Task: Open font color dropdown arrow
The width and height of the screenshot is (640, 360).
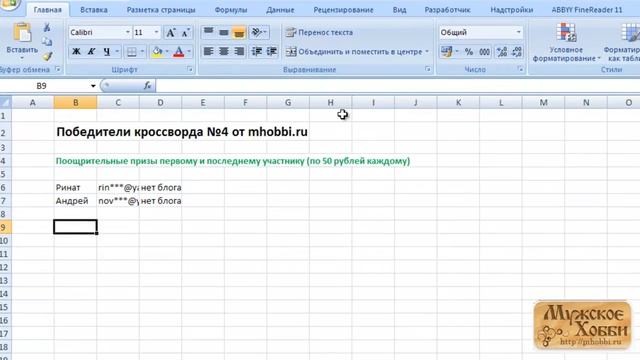Action: [x=189, y=51]
